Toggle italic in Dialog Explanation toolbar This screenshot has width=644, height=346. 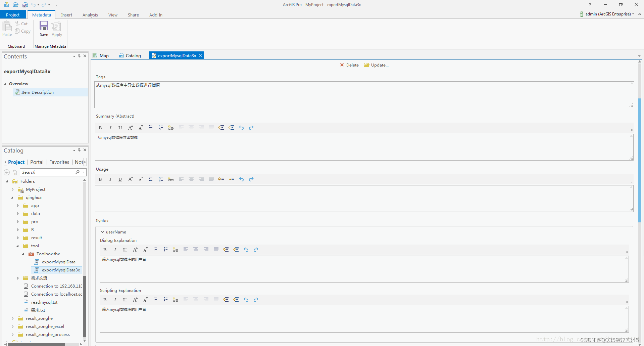click(x=115, y=250)
